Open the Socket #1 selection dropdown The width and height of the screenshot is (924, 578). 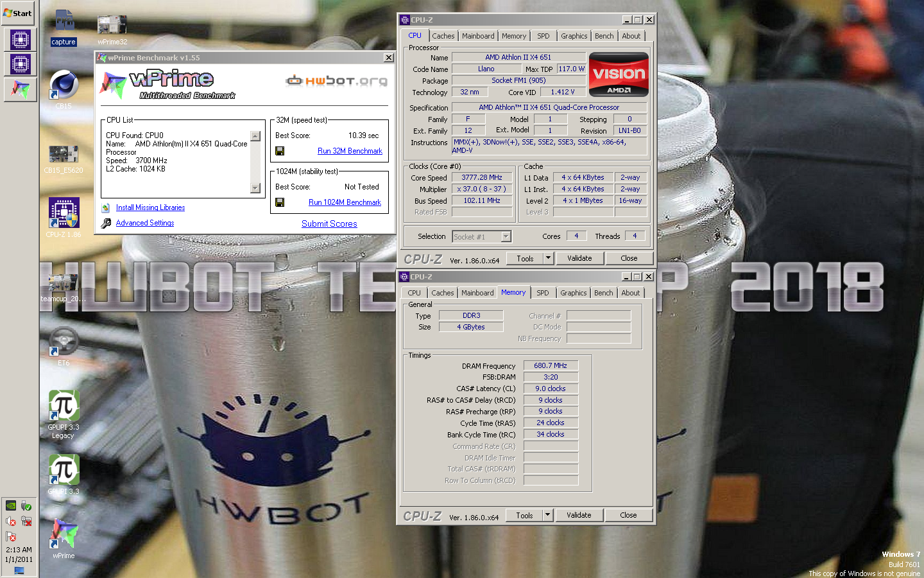[482, 237]
